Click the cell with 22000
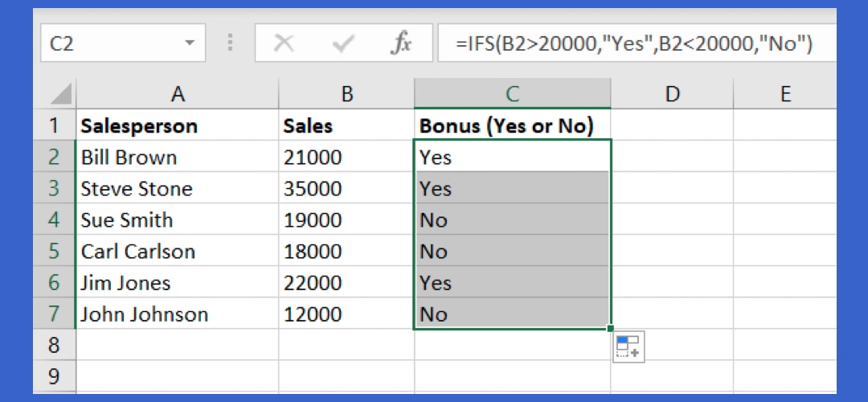868x402 pixels. [x=346, y=283]
